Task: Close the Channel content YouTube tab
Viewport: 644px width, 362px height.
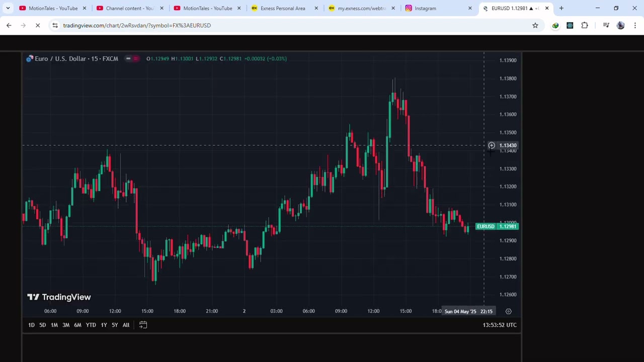Action: 162,8
